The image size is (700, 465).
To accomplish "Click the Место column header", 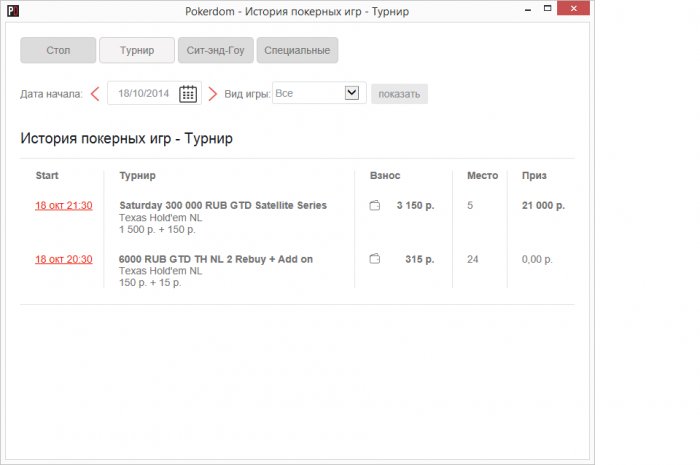I will [483, 175].
